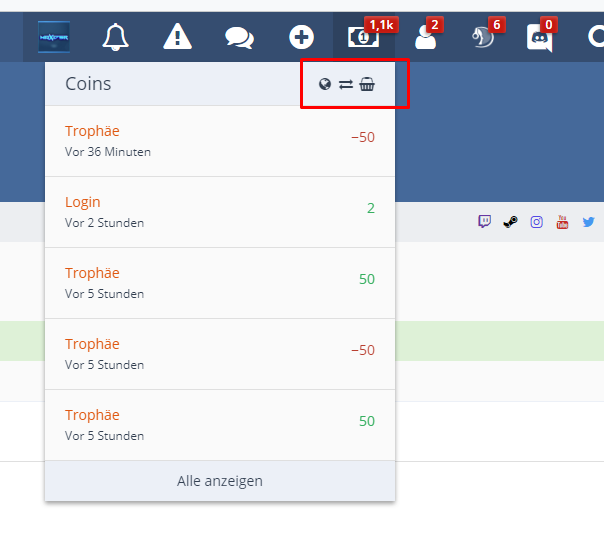Viewport: 604px width, 555px height.
Task: Click 'Alle anzeigen' to show all
Action: pos(220,481)
